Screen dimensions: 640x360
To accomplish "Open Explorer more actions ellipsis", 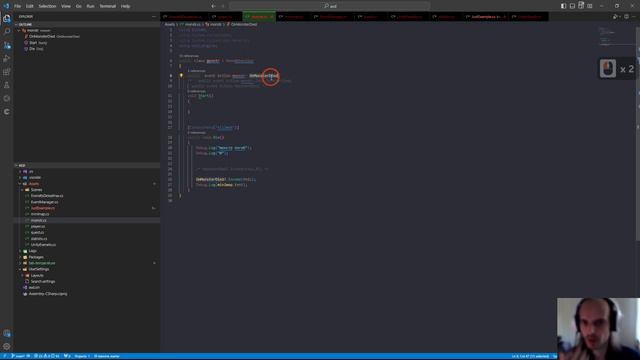I will pos(154,17).
